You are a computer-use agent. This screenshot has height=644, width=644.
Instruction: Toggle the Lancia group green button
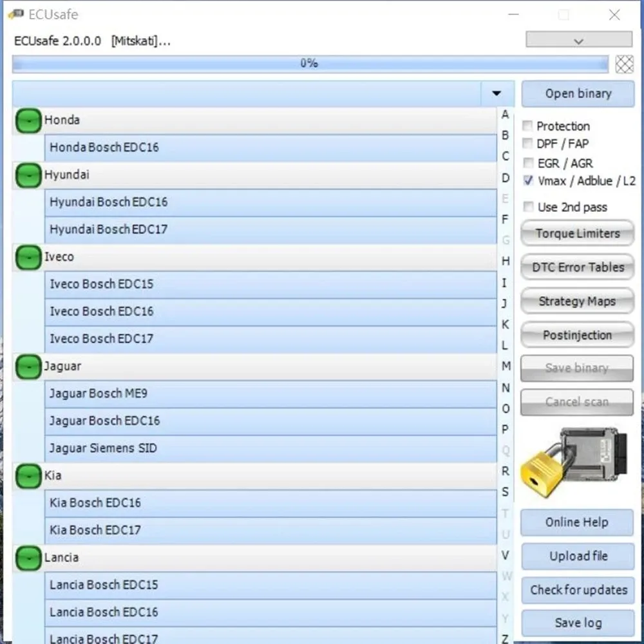click(x=28, y=558)
